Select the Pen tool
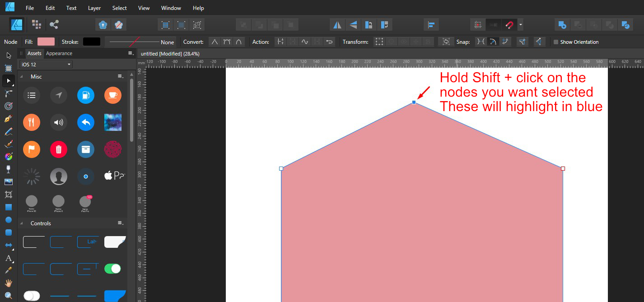The width and height of the screenshot is (644, 302). (x=8, y=119)
